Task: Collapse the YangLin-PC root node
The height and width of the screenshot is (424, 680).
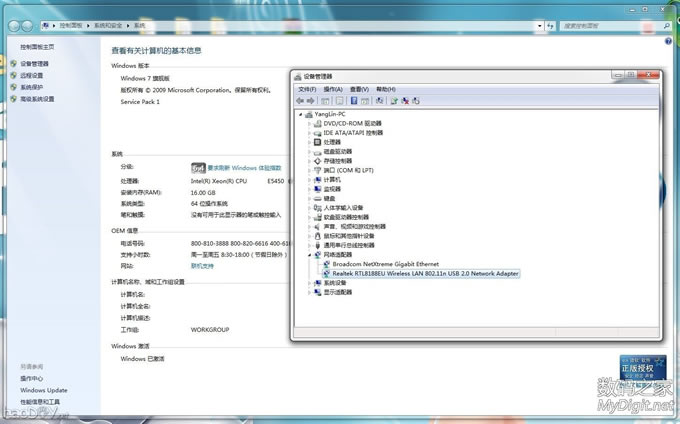Action: click(301, 115)
